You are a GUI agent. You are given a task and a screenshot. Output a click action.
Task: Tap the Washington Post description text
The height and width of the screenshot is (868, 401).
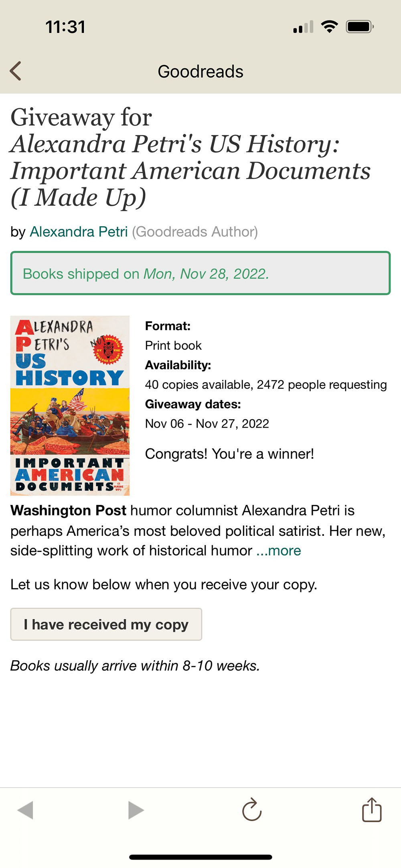click(x=182, y=530)
